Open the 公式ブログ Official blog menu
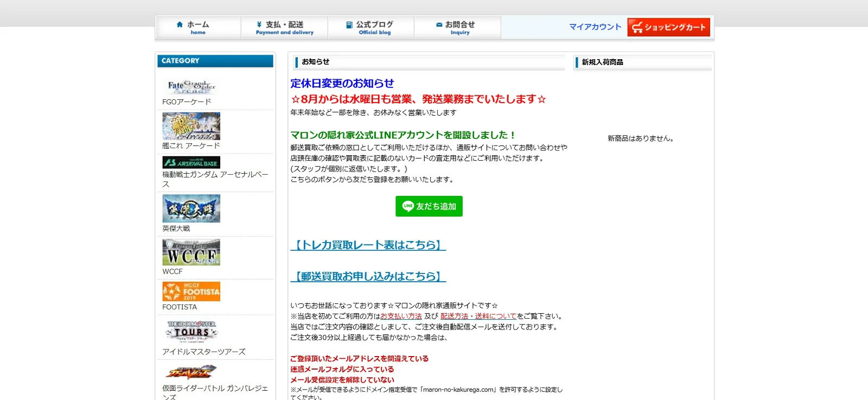868x400 pixels. (371, 28)
